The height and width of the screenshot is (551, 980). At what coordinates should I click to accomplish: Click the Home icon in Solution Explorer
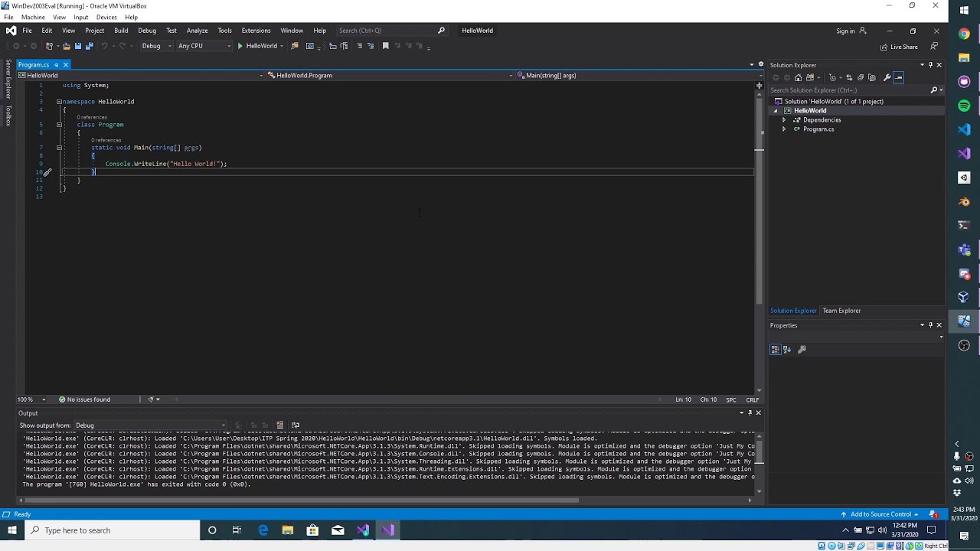tap(798, 77)
